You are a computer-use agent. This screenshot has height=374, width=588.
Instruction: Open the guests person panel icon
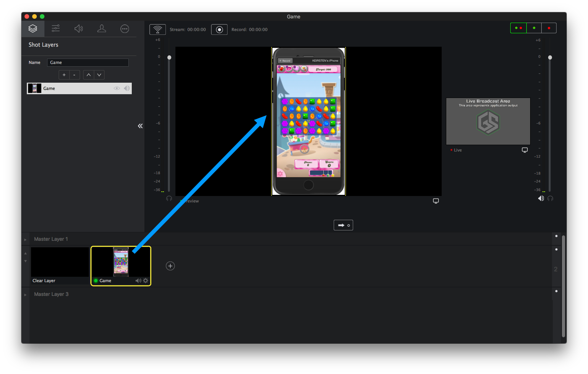(x=102, y=28)
